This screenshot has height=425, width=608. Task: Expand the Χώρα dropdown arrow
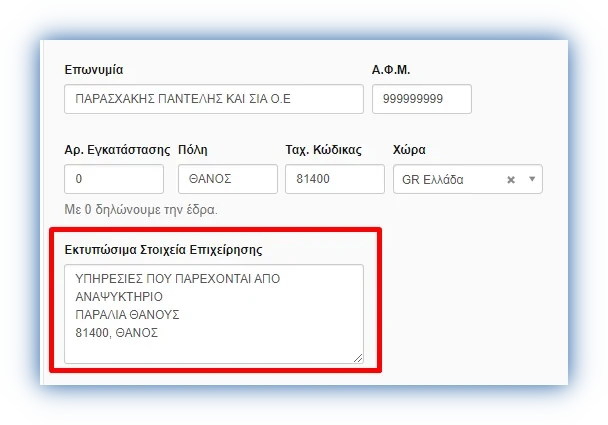tap(532, 180)
